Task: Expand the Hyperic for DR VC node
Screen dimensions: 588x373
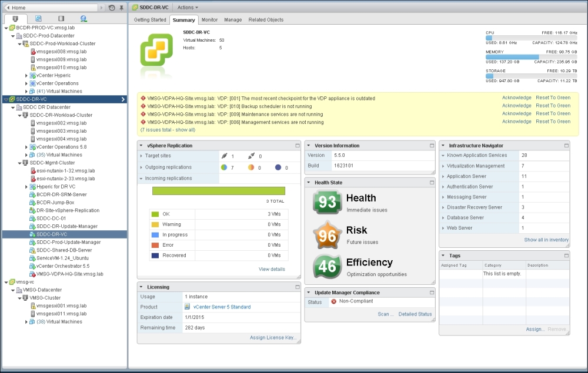Action: click(x=26, y=187)
